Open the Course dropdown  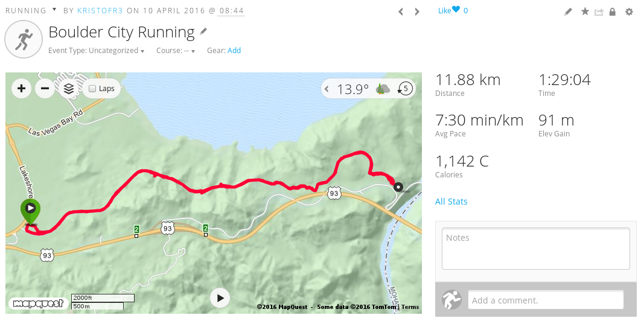[176, 51]
